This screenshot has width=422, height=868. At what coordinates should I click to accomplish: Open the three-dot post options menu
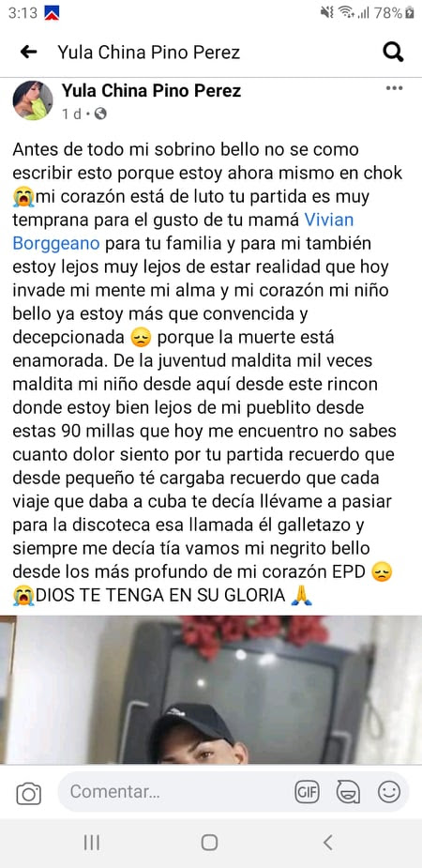click(394, 88)
